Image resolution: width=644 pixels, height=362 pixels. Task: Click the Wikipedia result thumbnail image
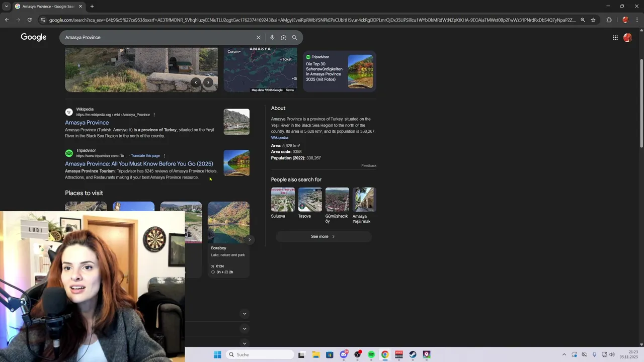(x=236, y=122)
